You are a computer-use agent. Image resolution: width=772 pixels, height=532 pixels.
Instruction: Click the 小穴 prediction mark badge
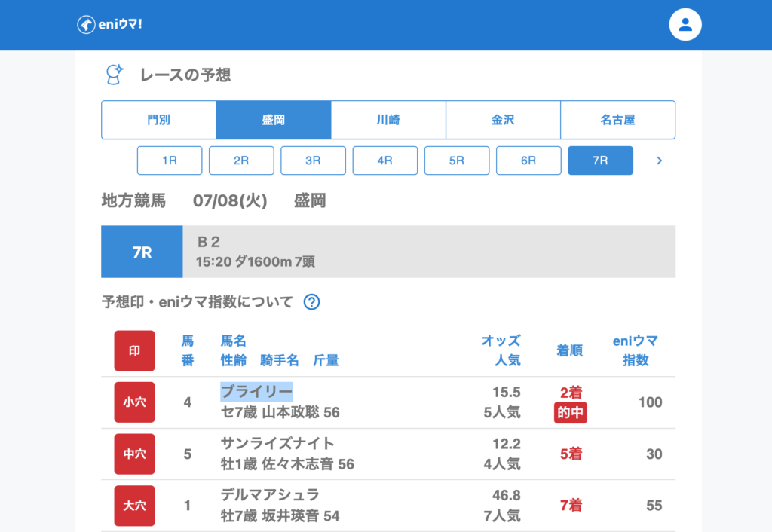point(134,402)
